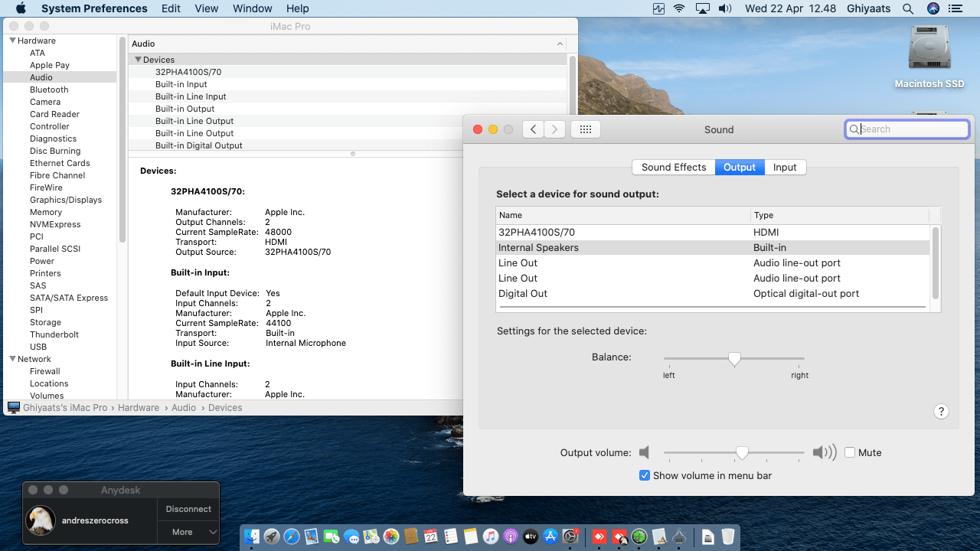Open the Sound help question mark
The width and height of the screenshot is (980, 551).
(x=942, y=412)
